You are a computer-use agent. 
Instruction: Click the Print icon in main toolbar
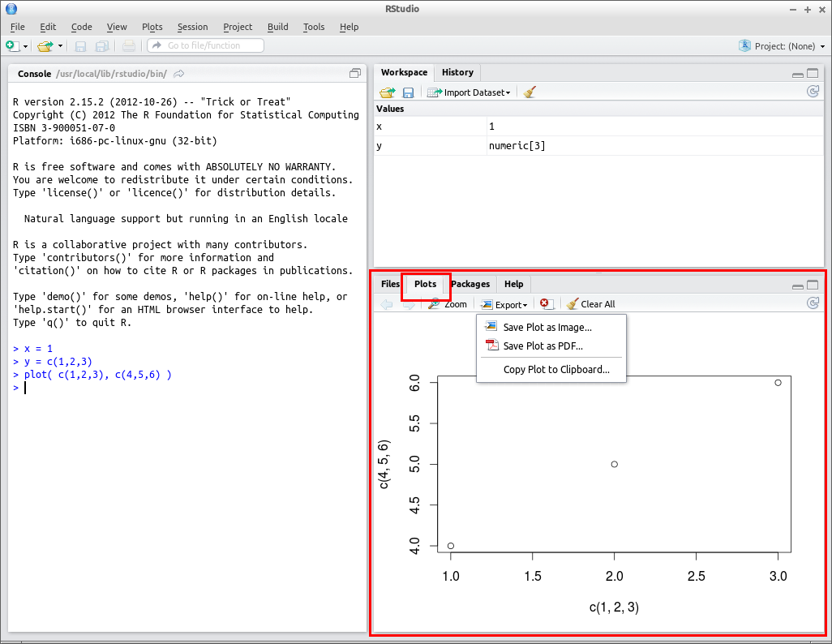128,46
